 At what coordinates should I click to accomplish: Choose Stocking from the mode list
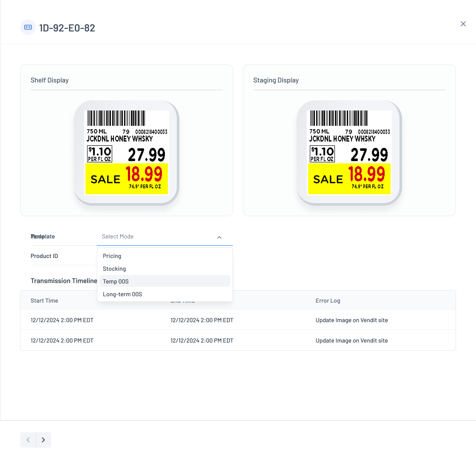coord(164,269)
